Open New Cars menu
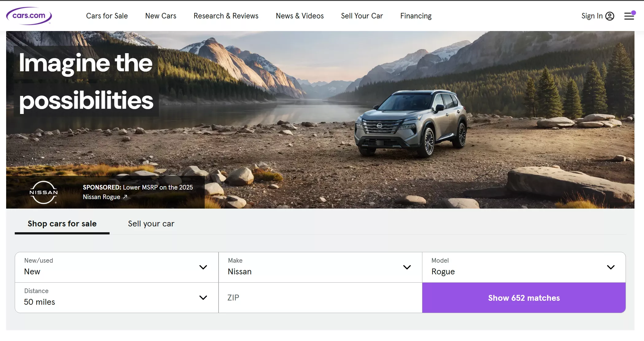The image size is (644, 341). pos(161,16)
